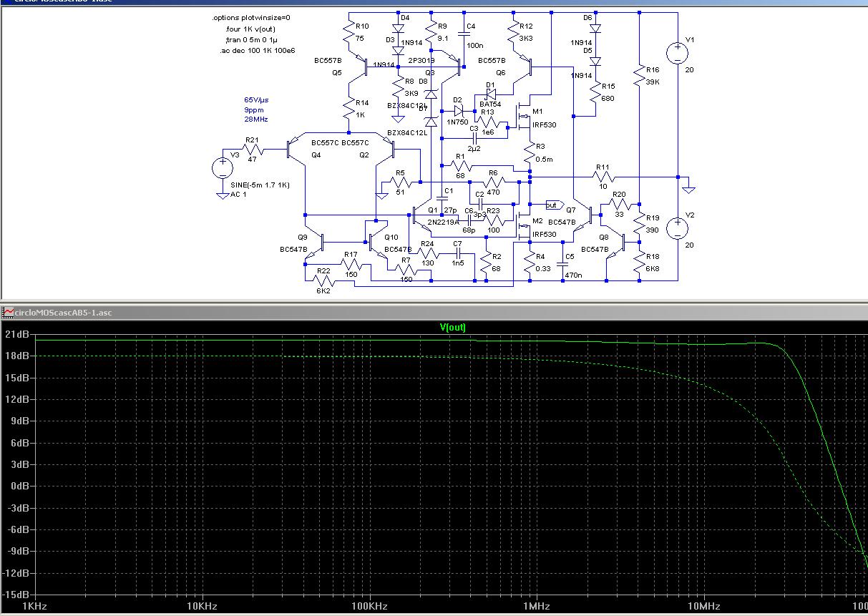
Task: Select the V2 voltage source symbol
Action: pyautogui.click(x=677, y=229)
